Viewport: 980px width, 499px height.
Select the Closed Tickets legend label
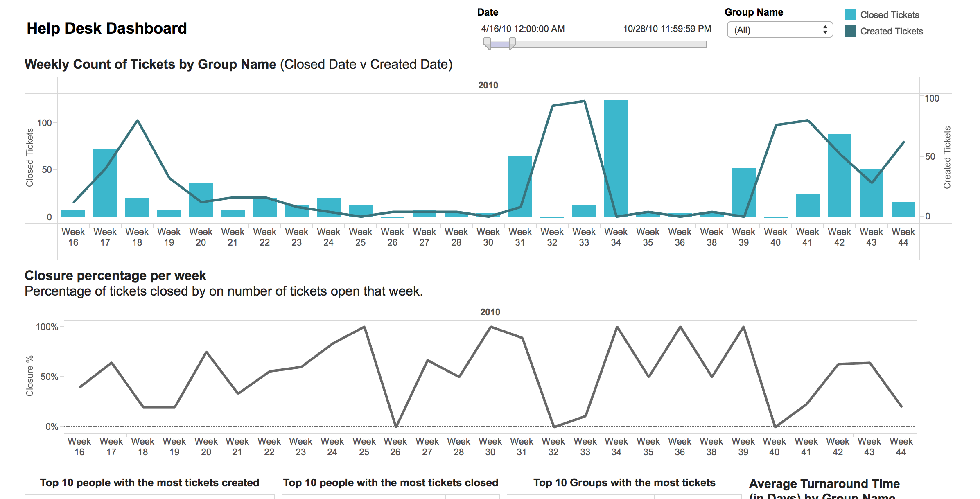click(x=890, y=15)
